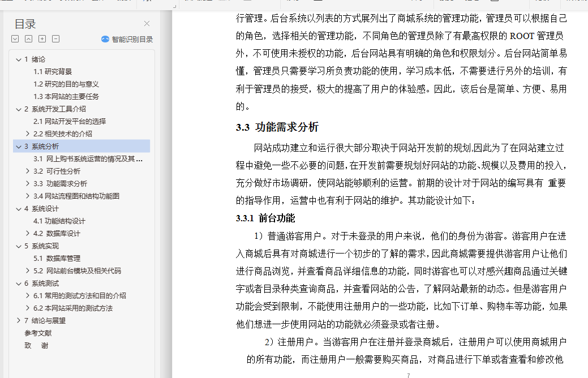Viewport: 588px width, 378px height.
Task: Collapse chapter 1 绪论 in outline
Action: click(18, 59)
